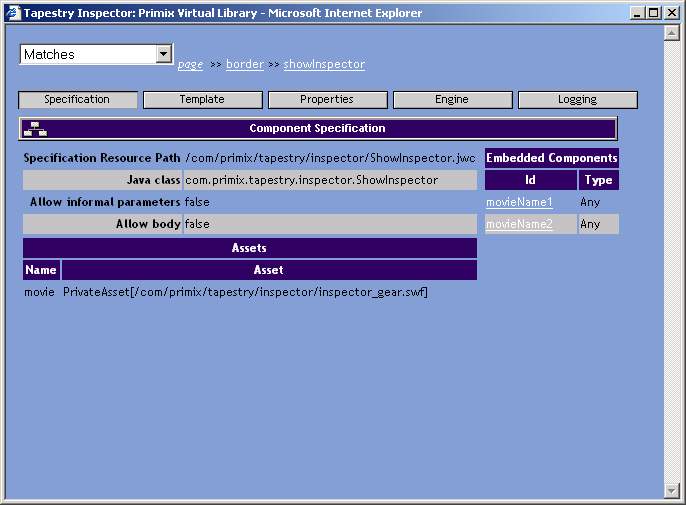Click the Component Specification header bar
Viewport: 686px width, 505px height.
point(317,129)
